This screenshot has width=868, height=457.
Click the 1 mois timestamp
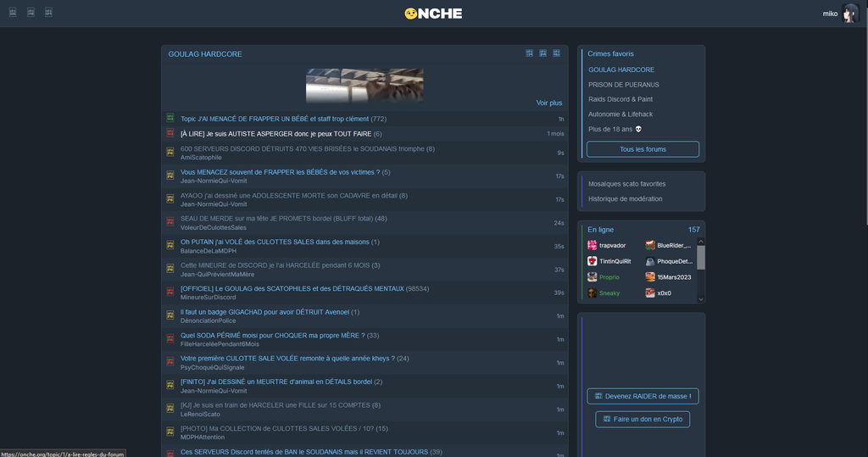click(555, 134)
